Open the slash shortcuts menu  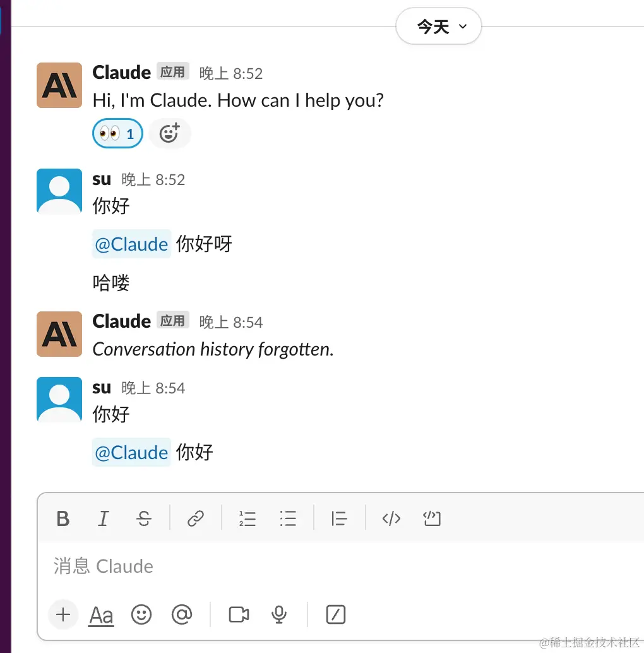(x=335, y=614)
